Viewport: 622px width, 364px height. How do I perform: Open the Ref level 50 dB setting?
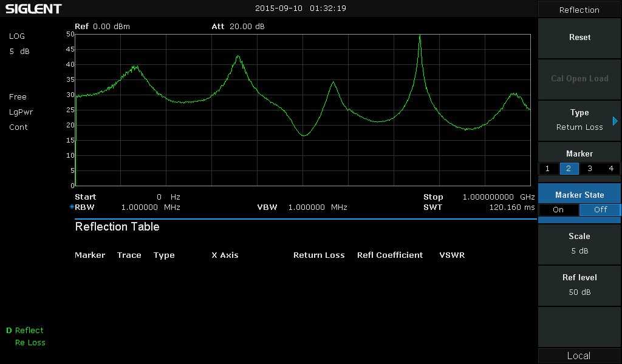(x=579, y=285)
